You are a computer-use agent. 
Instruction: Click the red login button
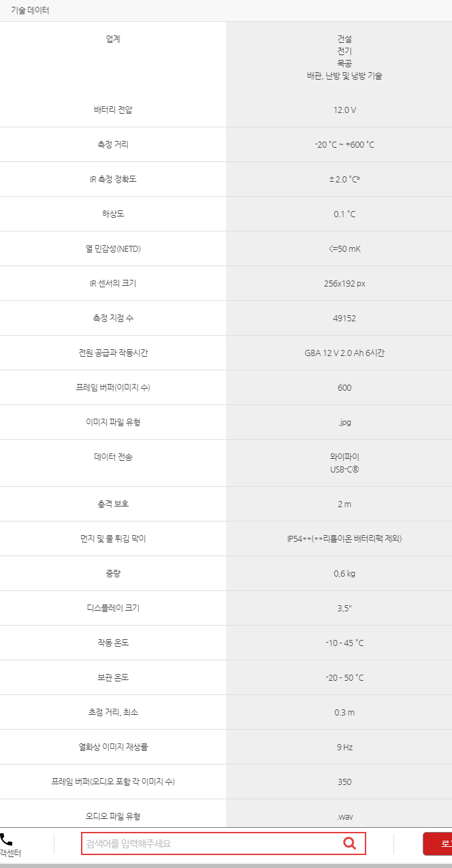pos(438,843)
